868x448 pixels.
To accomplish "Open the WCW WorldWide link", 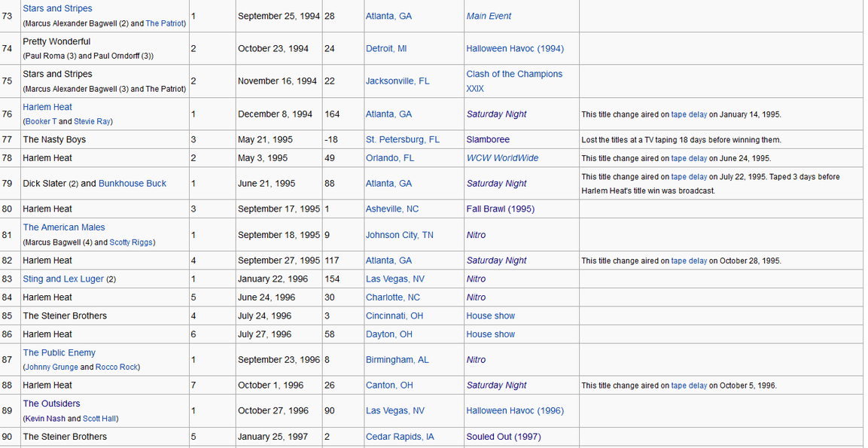I will click(502, 158).
